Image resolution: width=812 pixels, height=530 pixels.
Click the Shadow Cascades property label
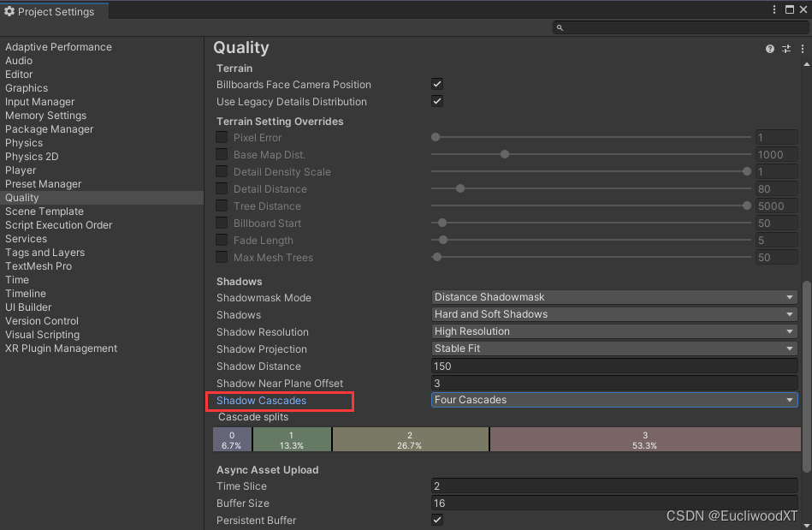pyautogui.click(x=262, y=401)
